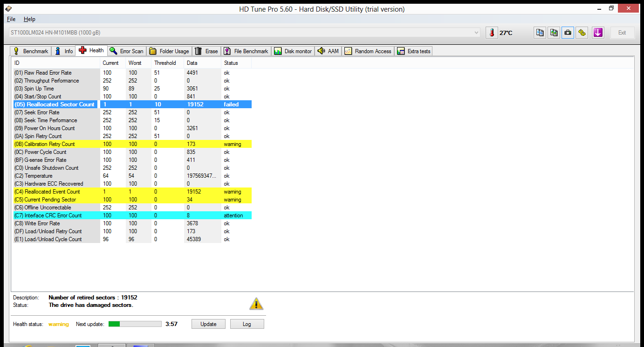The height and width of the screenshot is (347, 644).
Task: Click the thermometer temperature icon
Action: point(492,33)
